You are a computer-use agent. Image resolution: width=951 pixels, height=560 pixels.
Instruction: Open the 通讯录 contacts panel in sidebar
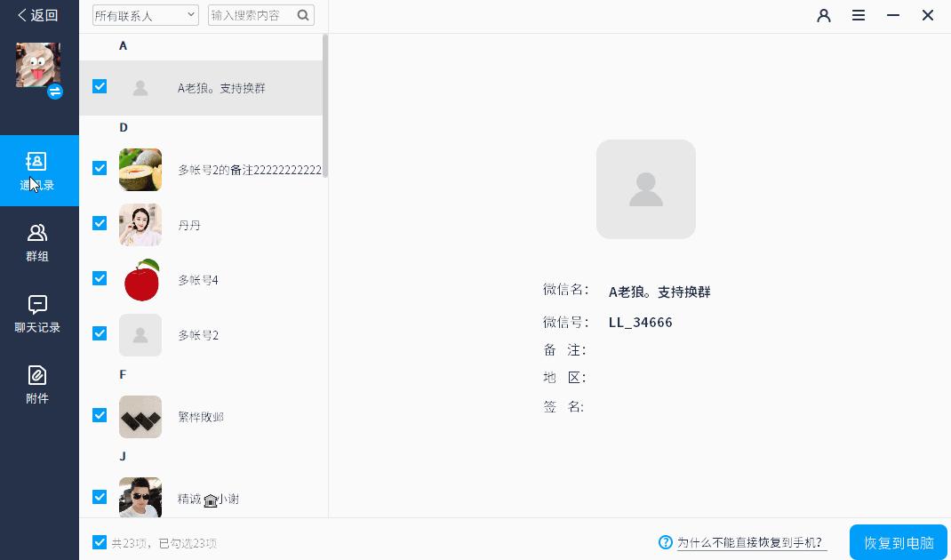click(x=37, y=171)
